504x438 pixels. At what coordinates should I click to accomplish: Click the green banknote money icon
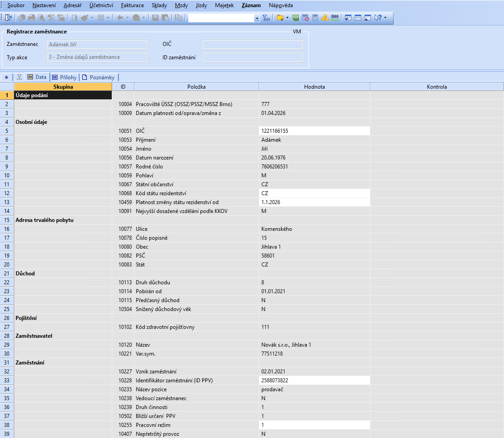296,18
